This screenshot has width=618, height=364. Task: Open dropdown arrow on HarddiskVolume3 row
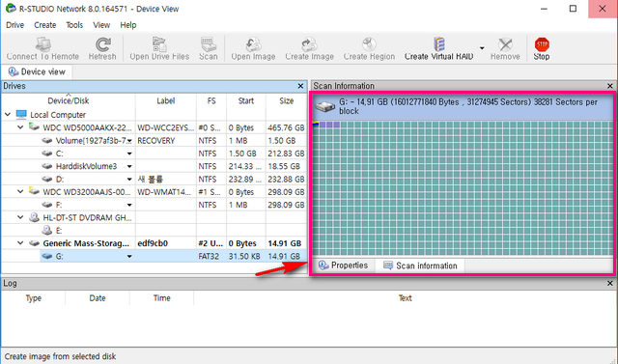coord(129,166)
